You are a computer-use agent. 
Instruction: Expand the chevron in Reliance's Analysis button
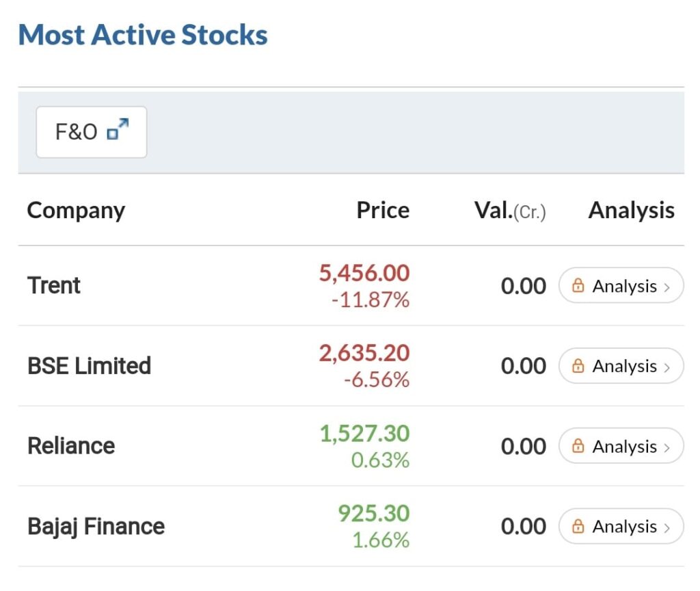(x=667, y=447)
